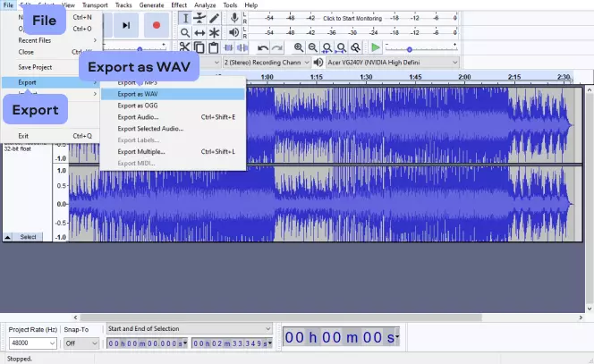The width and height of the screenshot is (594, 364).
Task: Click the red Record button
Action: (156, 25)
